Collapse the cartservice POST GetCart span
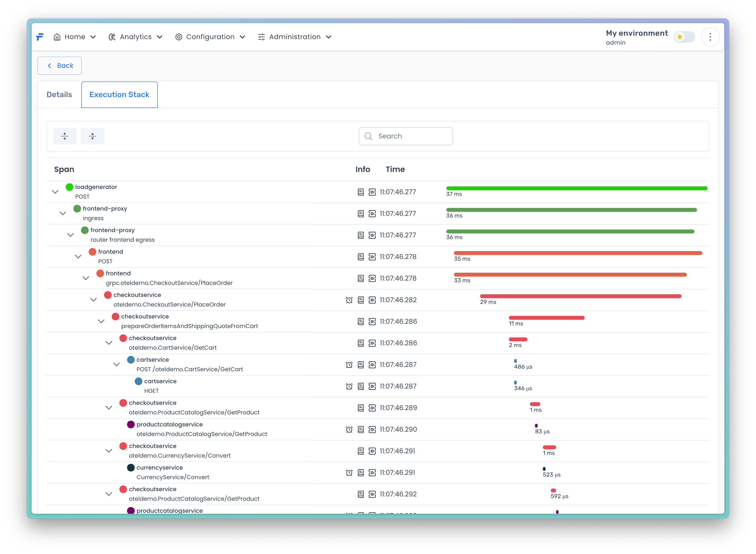The width and height of the screenshot is (756, 554). pyautogui.click(x=116, y=365)
